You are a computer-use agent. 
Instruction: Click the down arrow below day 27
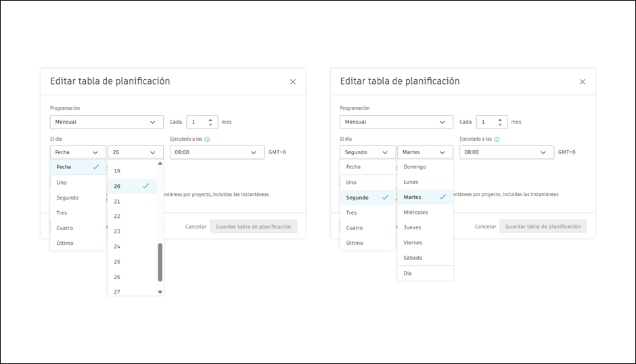tap(160, 292)
